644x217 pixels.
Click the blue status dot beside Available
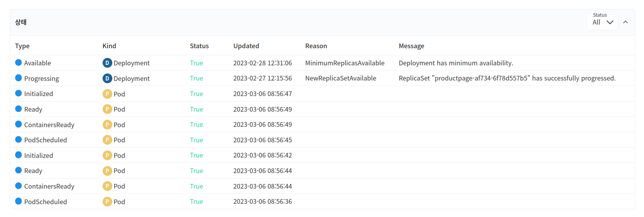pos(18,62)
